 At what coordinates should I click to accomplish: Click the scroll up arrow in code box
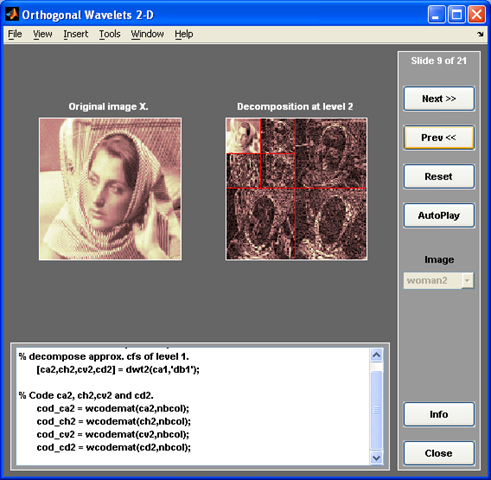376,355
